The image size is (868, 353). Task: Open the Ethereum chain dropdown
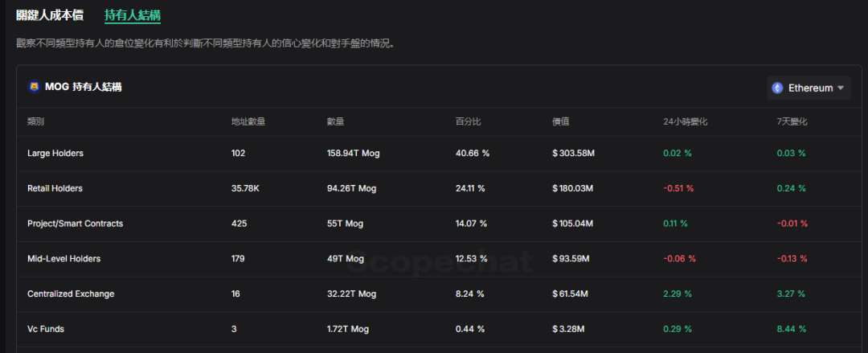(x=808, y=88)
